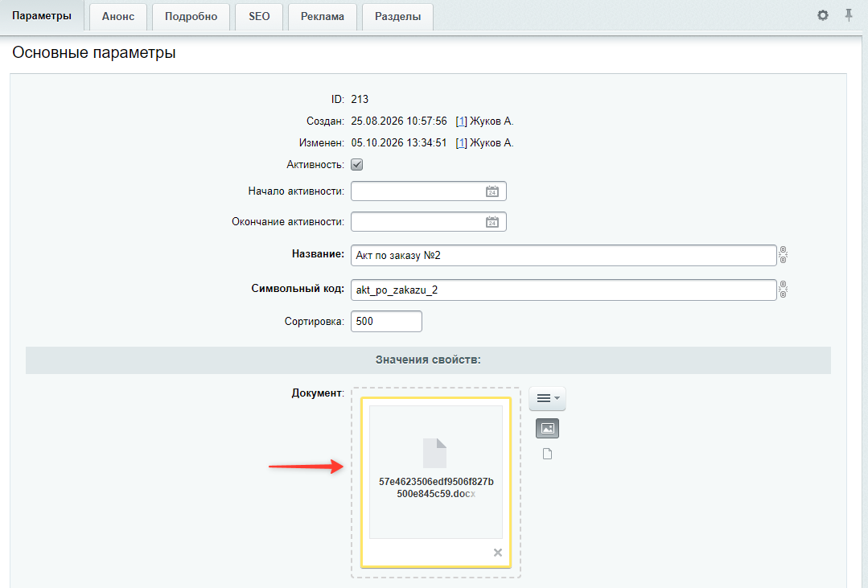Click the Документ label
This screenshot has width=868, height=588.
click(317, 393)
